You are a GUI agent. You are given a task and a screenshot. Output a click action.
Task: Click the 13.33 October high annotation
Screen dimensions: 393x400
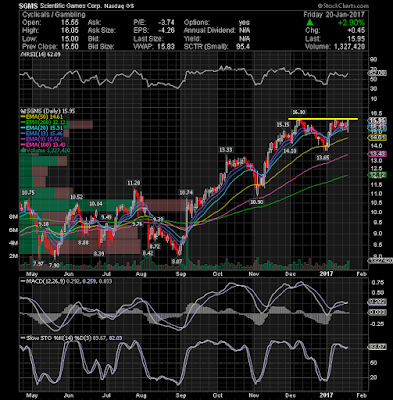point(225,150)
